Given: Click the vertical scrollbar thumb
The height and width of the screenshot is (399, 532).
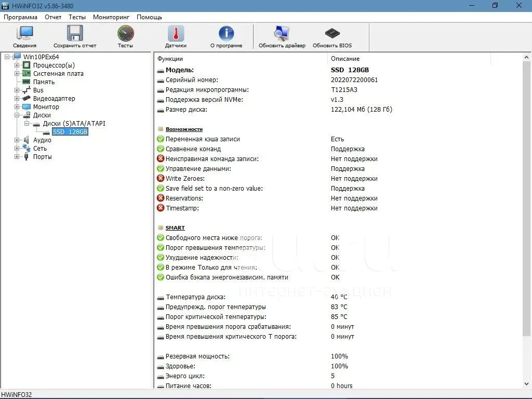Looking at the screenshot, I should (527, 198).
